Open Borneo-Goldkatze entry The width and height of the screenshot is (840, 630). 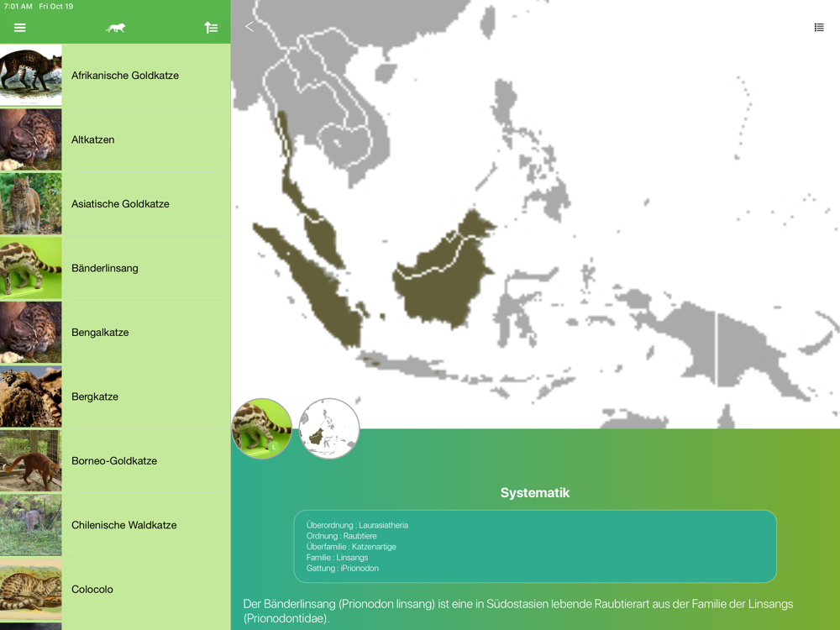(115, 461)
